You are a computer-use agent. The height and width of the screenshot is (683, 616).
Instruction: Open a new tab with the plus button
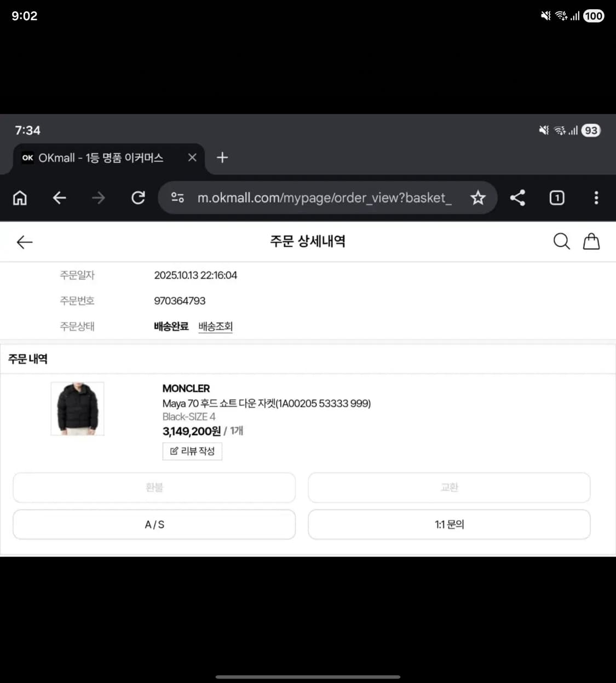coord(222,158)
